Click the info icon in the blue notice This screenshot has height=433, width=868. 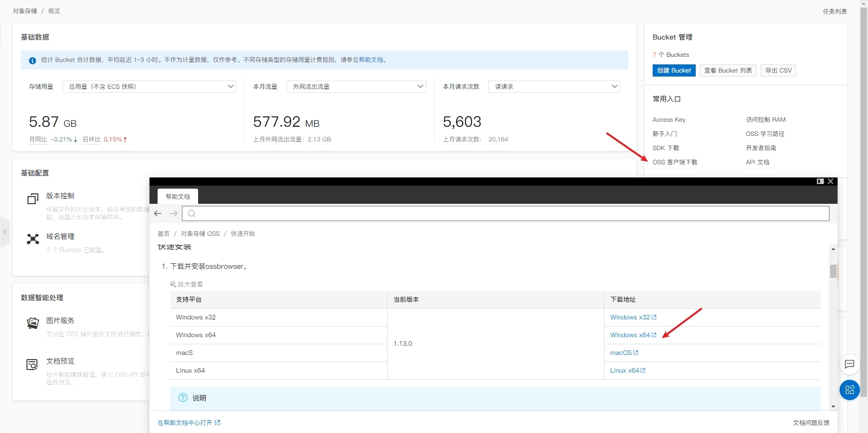[x=32, y=60]
